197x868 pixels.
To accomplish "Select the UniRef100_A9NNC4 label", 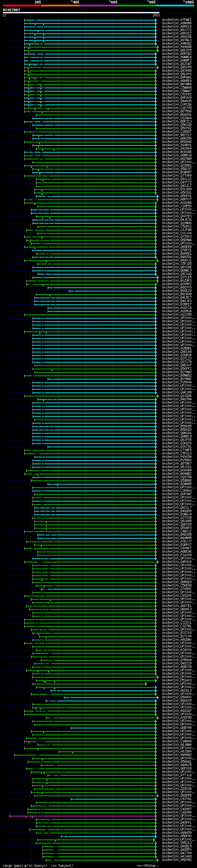I will pyautogui.click(x=176, y=57).
